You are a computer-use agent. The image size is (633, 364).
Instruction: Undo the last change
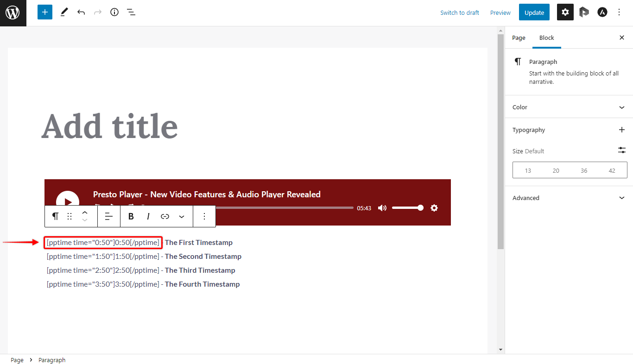pos(81,13)
